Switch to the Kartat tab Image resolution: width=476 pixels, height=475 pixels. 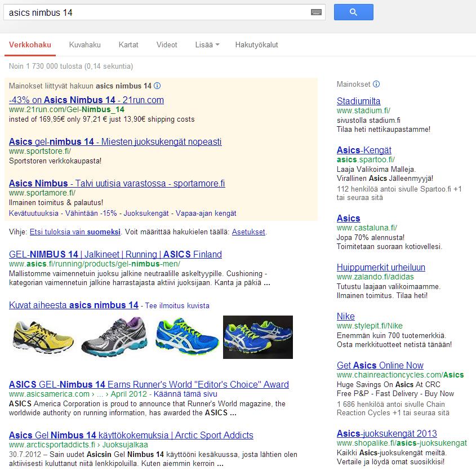tap(128, 45)
